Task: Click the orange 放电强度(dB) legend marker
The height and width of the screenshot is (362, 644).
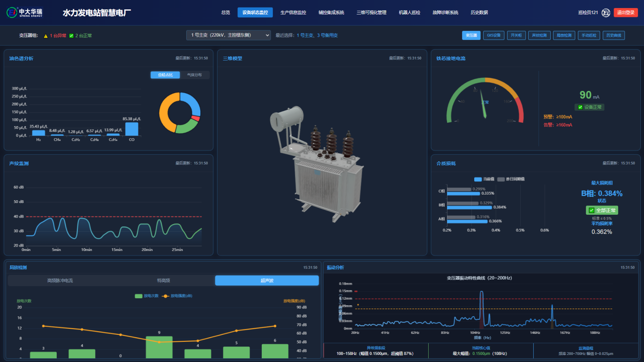Action: [x=165, y=296]
